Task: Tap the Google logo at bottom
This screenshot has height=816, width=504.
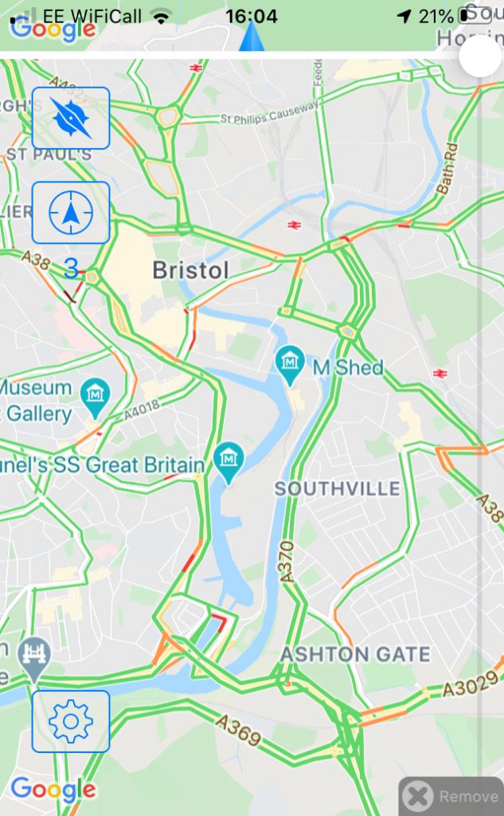Action: (x=53, y=790)
